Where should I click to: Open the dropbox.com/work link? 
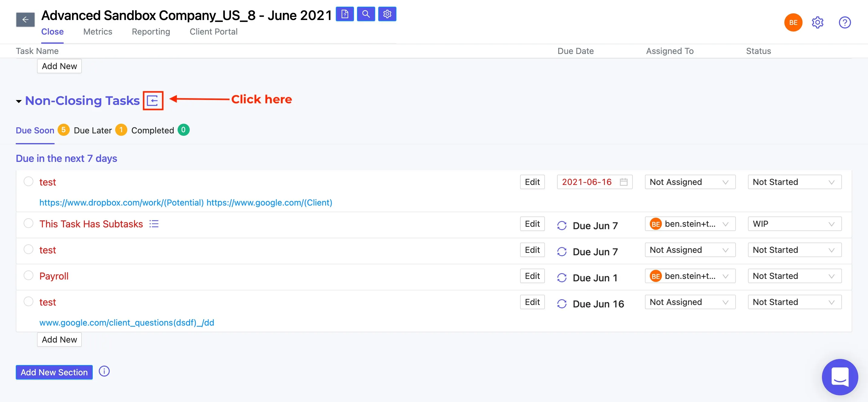tap(122, 203)
